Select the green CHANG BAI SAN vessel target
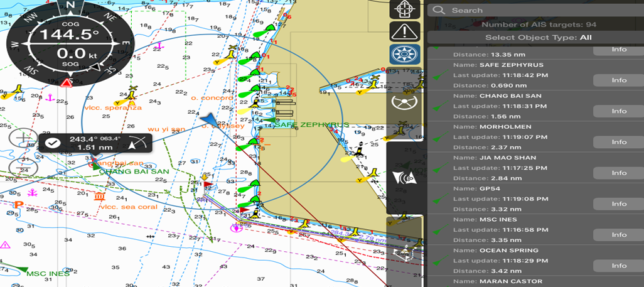 [96, 166]
